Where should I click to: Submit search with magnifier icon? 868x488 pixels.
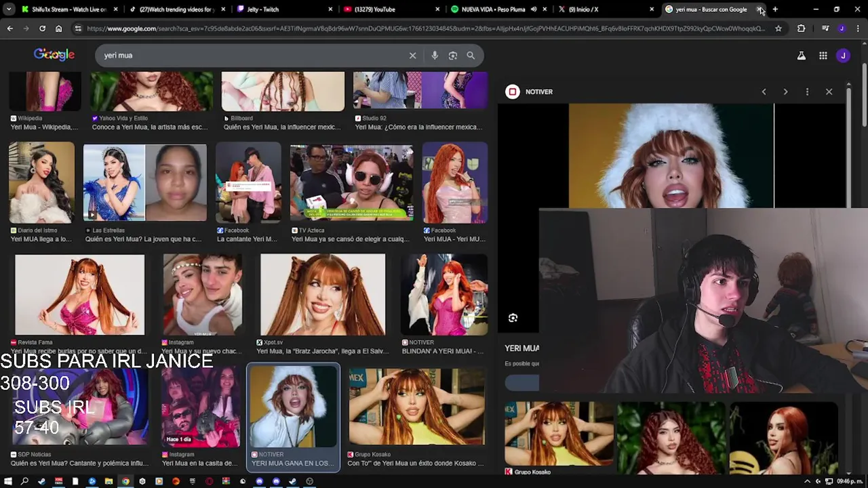click(471, 56)
